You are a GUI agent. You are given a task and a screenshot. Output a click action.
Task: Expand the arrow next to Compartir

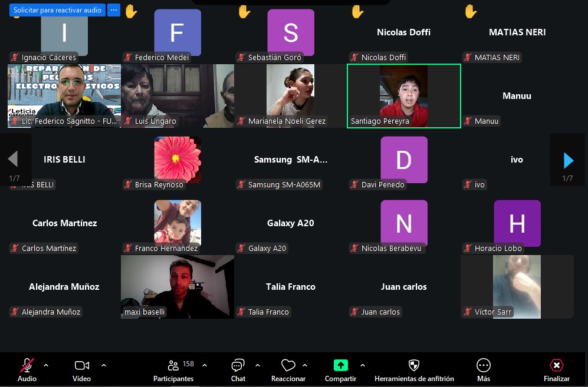tap(362, 365)
